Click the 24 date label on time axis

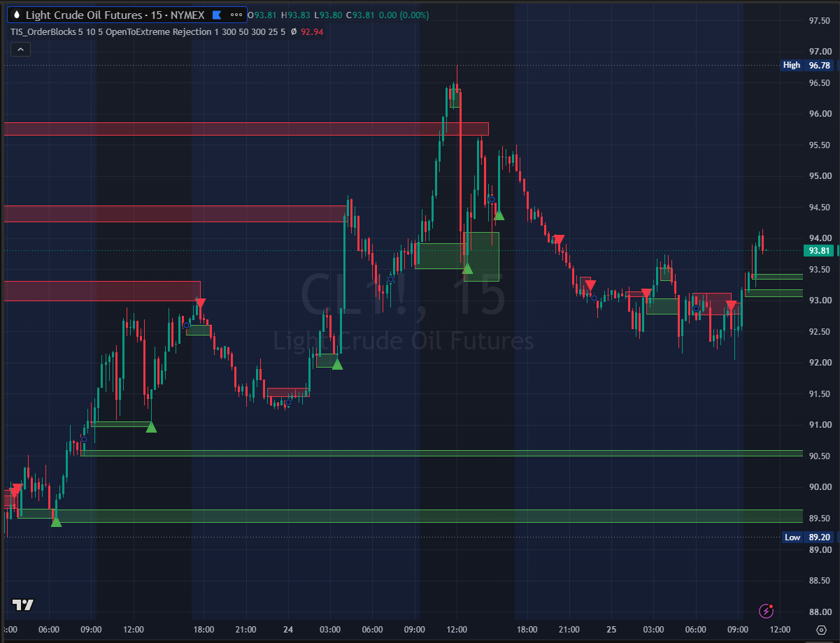pyautogui.click(x=288, y=629)
